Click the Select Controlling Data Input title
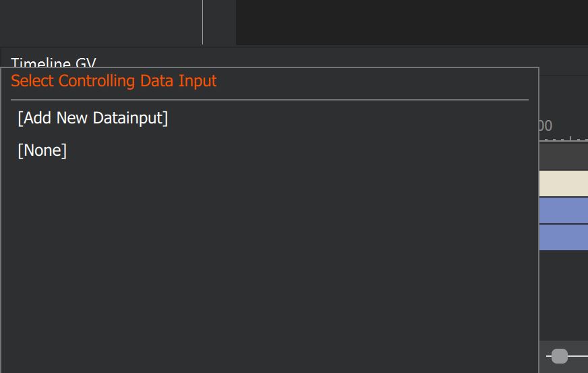588x373 pixels. [x=113, y=82]
